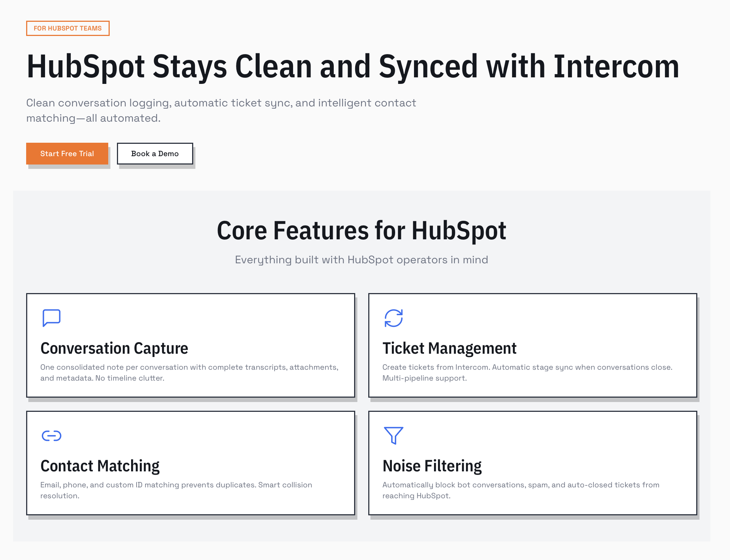Click the 'Automatically block bot conversations' description
730x560 pixels.
point(521,490)
